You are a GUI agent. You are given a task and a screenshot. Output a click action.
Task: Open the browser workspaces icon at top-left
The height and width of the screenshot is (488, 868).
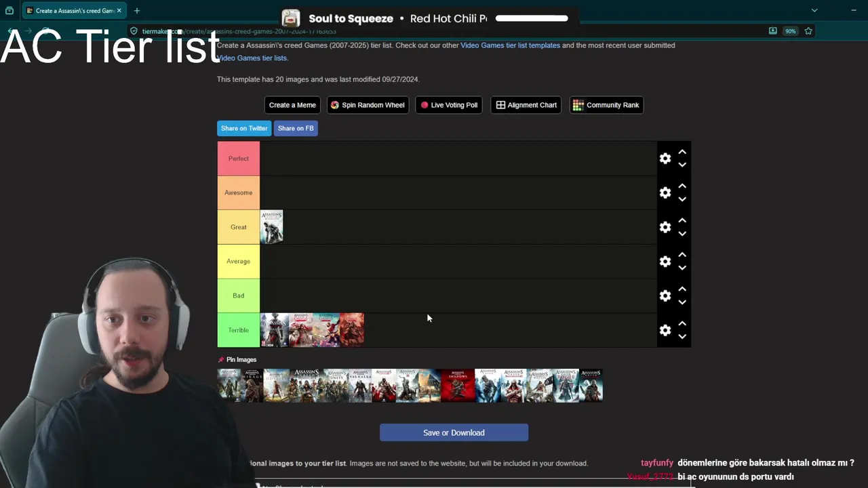[9, 11]
